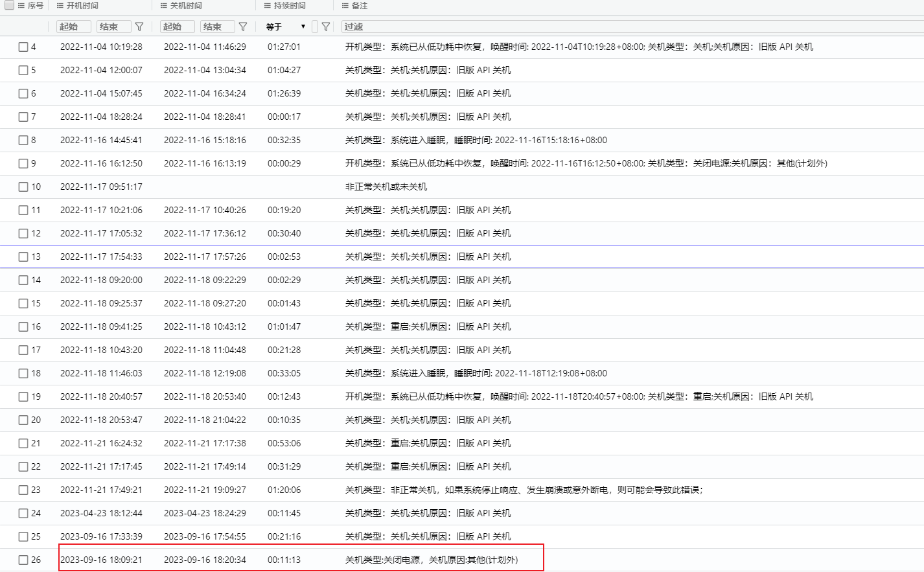Check the checkbox for row 4
Image resolution: width=924 pixels, height=572 pixels.
23,47
